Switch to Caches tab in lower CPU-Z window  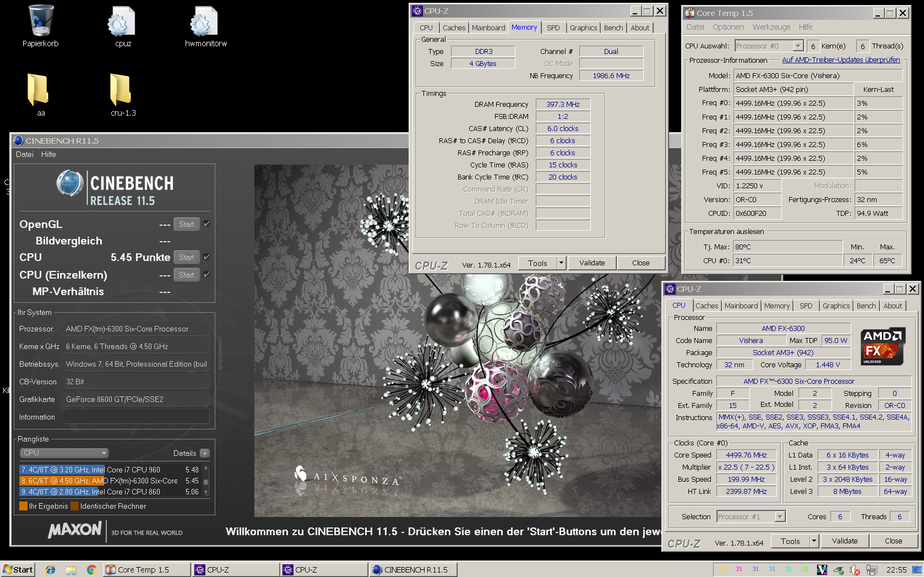(706, 306)
